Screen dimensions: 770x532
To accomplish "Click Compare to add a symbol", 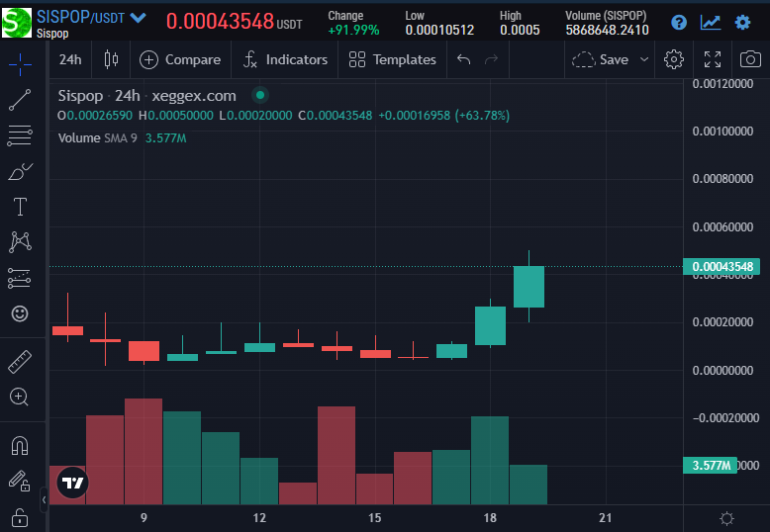I will [180, 60].
